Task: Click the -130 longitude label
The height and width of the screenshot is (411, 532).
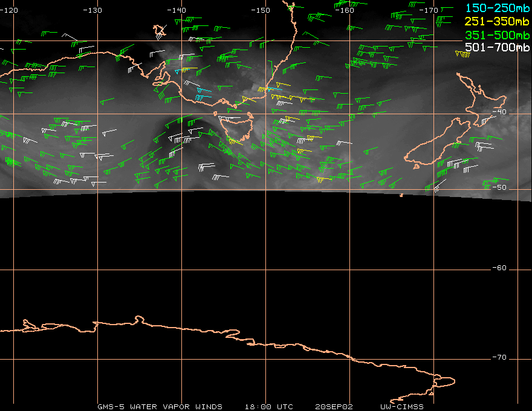Action: 92,10
